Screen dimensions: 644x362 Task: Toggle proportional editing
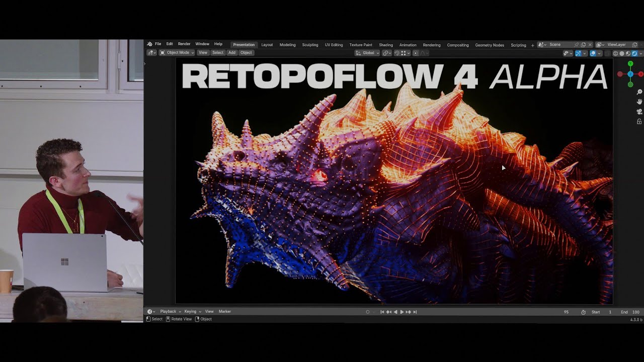416,53
